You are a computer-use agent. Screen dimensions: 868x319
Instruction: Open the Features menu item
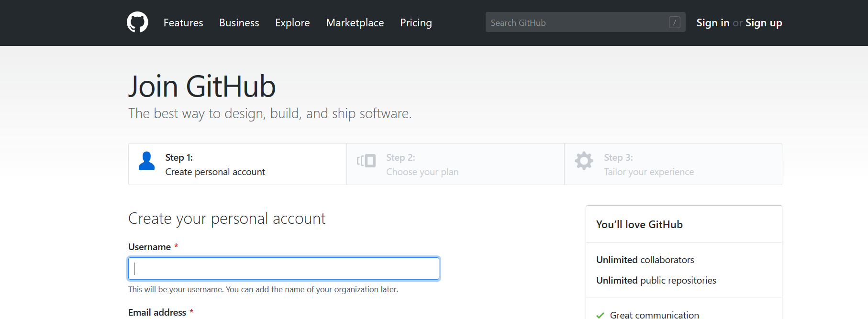[x=183, y=22]
